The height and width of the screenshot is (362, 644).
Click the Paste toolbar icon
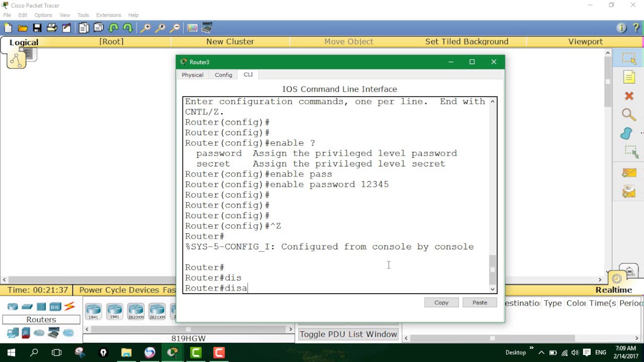tap(98, 28)
